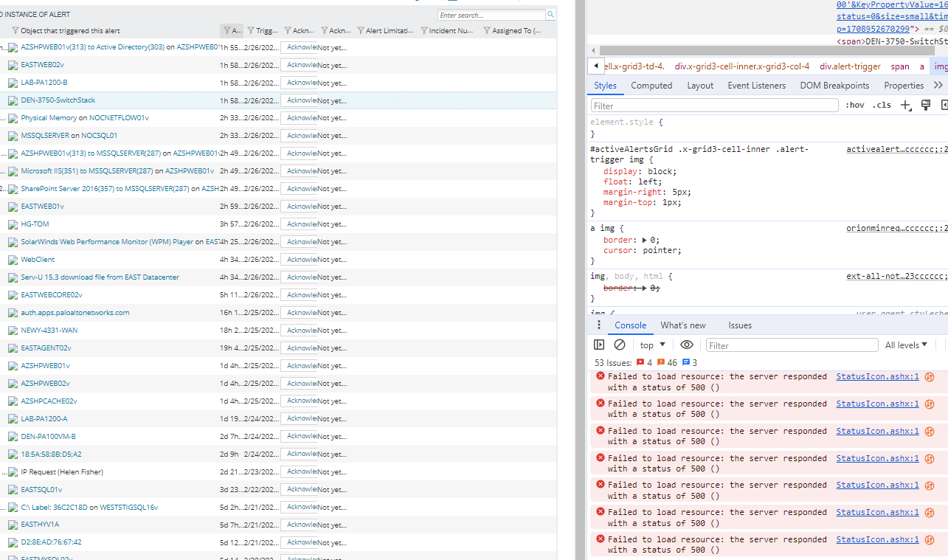Click the filter funnel on Assigned To column
The image size is (948, 560).
pos(487,31)
